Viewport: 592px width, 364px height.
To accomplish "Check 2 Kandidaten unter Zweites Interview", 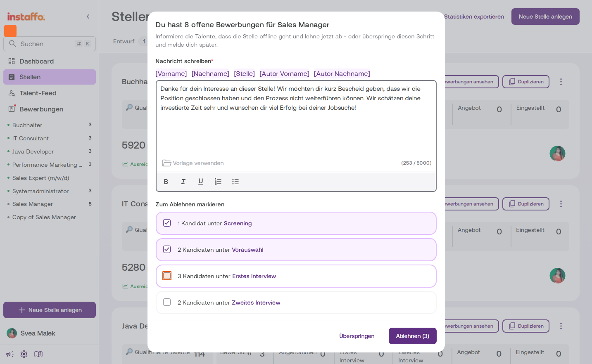I will coord(167,302).
